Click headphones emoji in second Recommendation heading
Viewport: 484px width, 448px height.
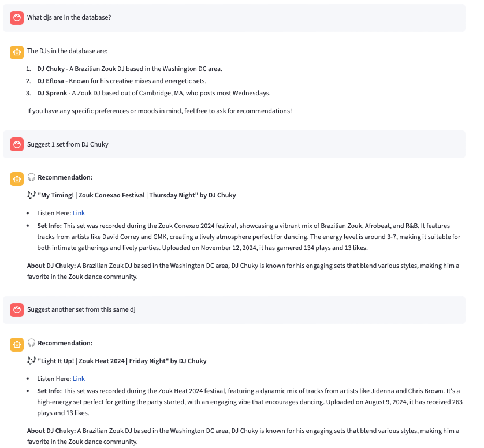32,343
